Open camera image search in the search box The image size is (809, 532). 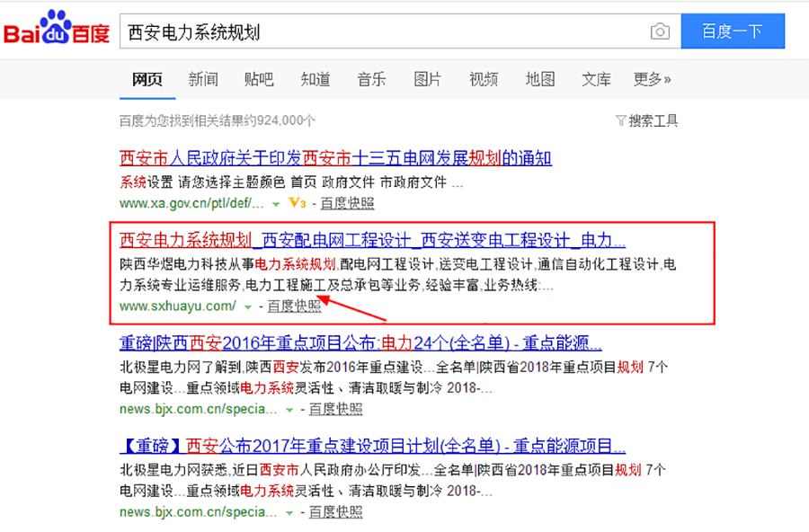661,31
